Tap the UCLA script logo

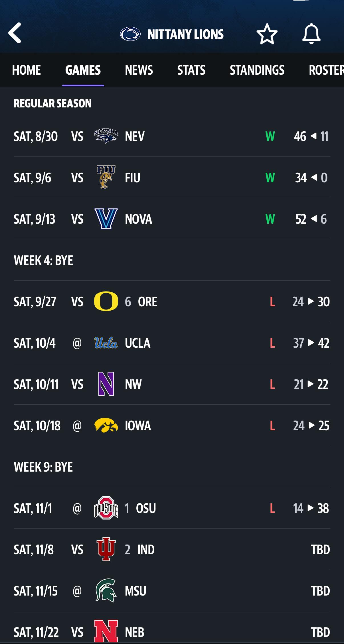coord(106,343)
